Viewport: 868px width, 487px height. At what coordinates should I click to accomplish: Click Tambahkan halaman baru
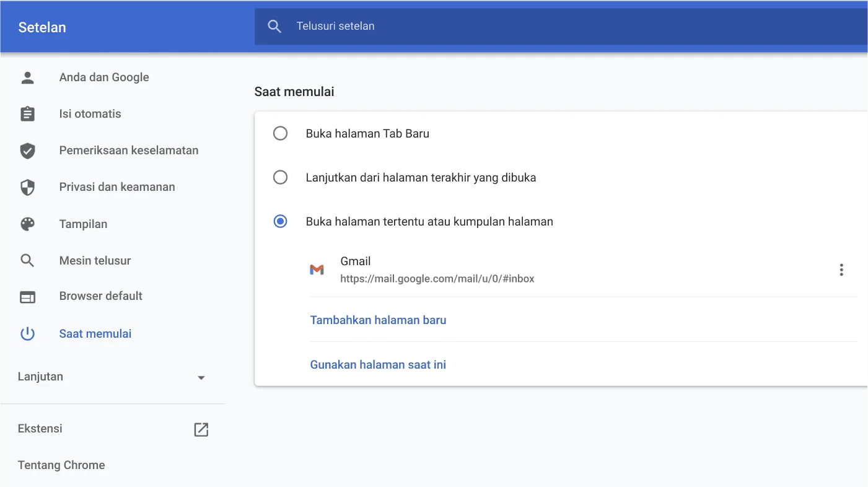click(378, 320)
